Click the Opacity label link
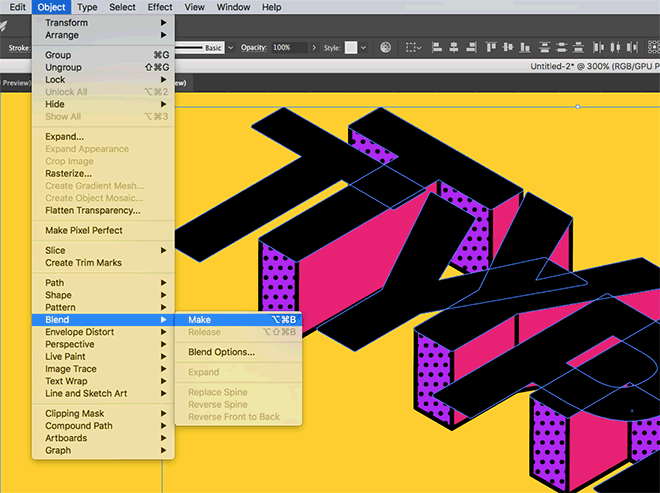 [254, 47]
